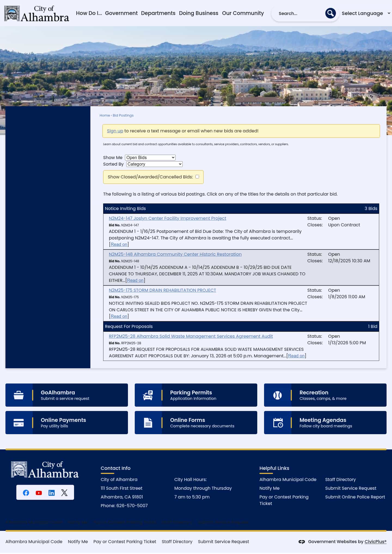The height and width of the screenshot is (554, 392).
Task: Click the City of Alhambra header logo
Action: pyautogui.click(x=37, y=13)
